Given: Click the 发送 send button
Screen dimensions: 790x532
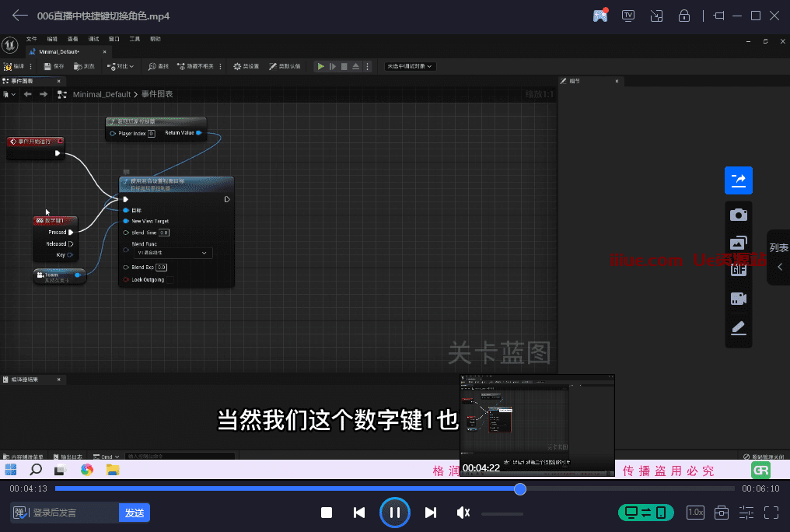Looking at the screenshot, I should point(135,513).
